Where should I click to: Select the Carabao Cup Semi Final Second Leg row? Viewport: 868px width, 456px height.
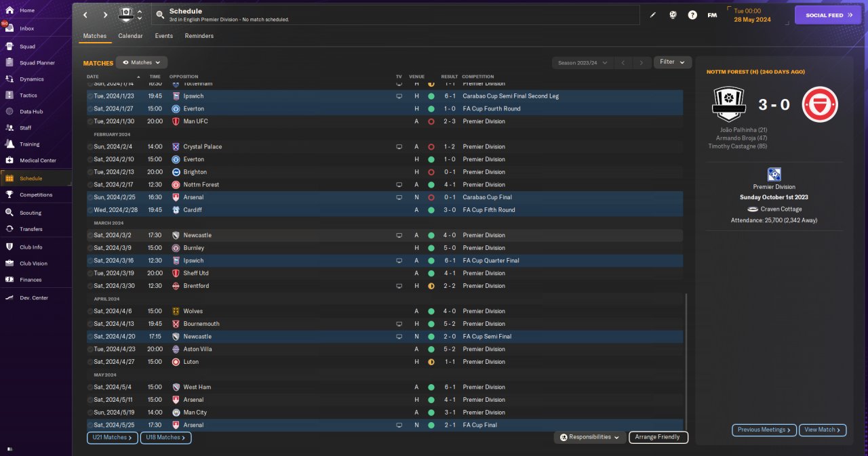tap(384, 96)
